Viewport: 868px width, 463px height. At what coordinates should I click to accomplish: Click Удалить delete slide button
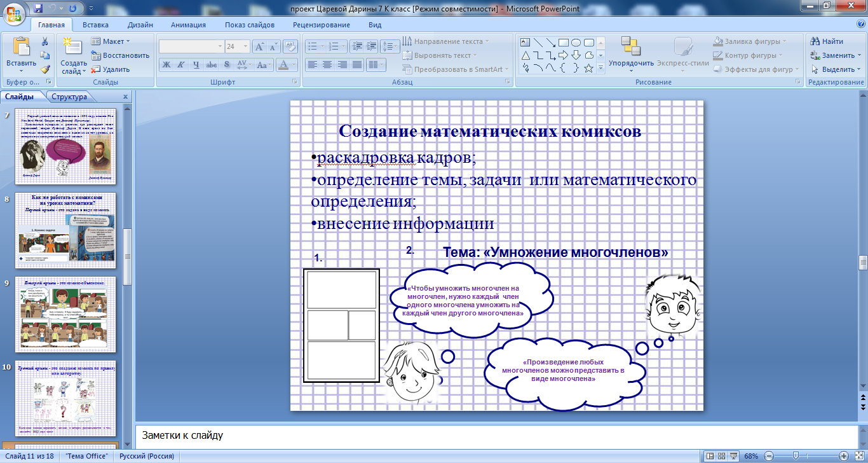point(111,69)
